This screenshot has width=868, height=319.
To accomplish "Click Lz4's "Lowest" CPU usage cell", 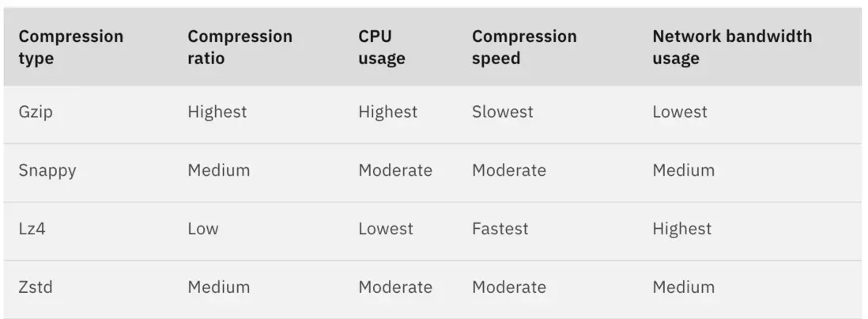I will 385,230.
